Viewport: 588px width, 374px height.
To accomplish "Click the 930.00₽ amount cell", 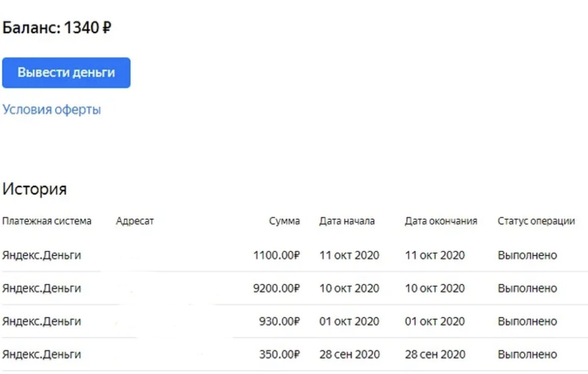I will coord(279,322).
